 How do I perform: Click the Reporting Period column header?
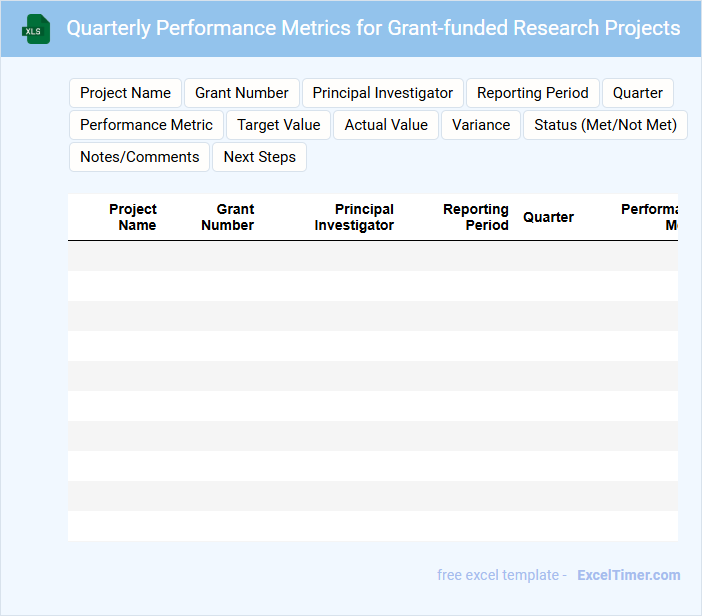pyautogui.click(x=476, y=217)
